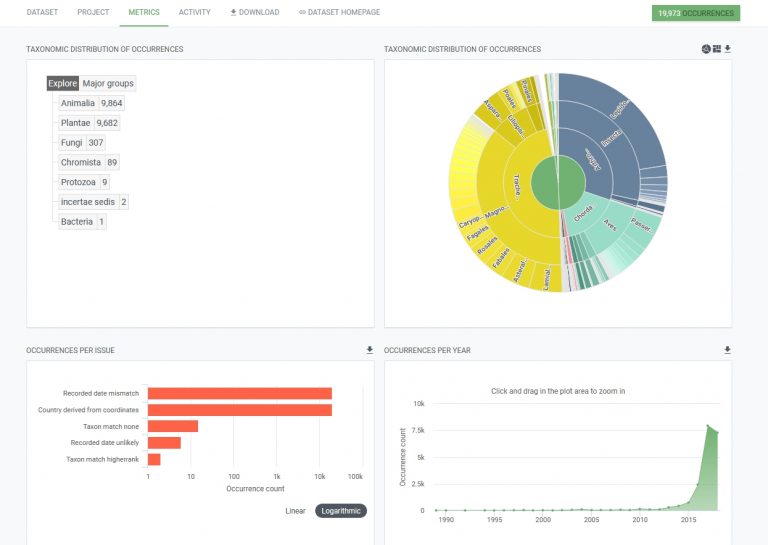Switch to Major groups view
This screenshot has height=545, width=768.
(108, 83)
